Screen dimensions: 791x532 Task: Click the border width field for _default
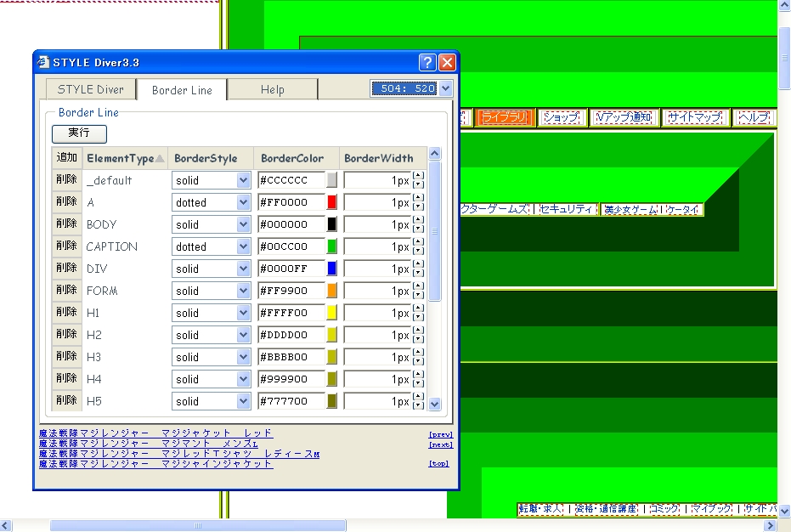click(377, 180)
